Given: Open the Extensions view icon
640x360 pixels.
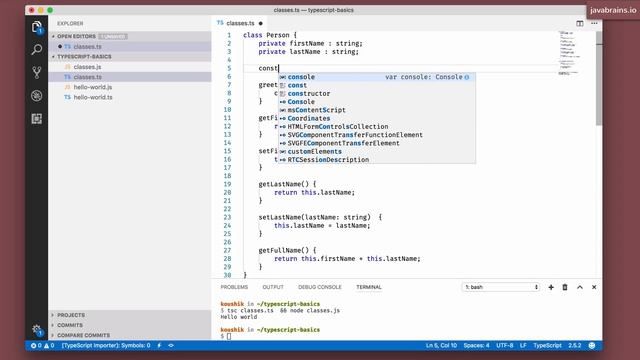Looking at the screenshot, I should [x=36, y=119].
